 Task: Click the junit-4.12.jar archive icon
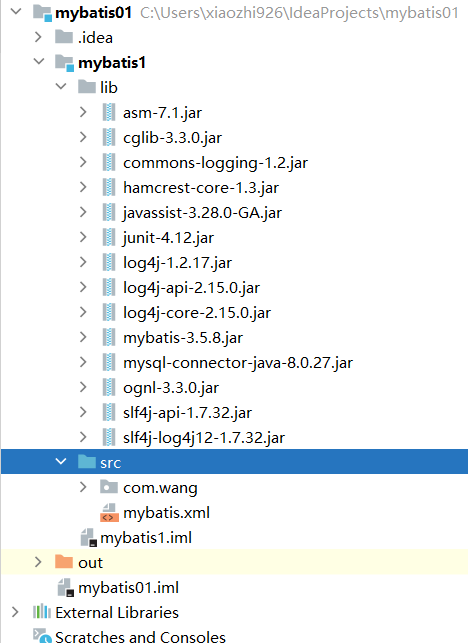coord(109,237)
